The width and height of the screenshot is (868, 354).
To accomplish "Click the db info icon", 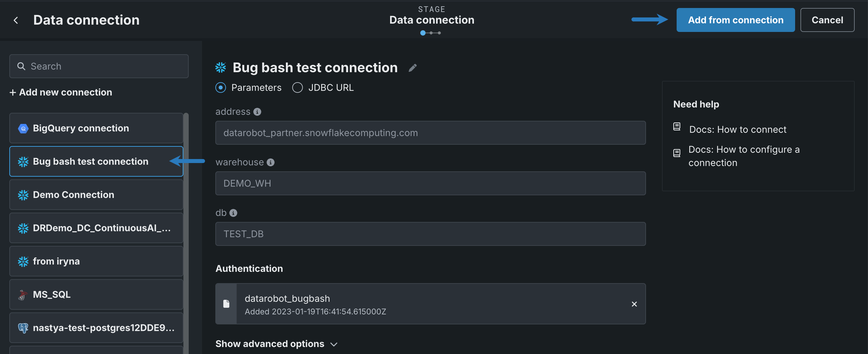I will coord(233,213).
